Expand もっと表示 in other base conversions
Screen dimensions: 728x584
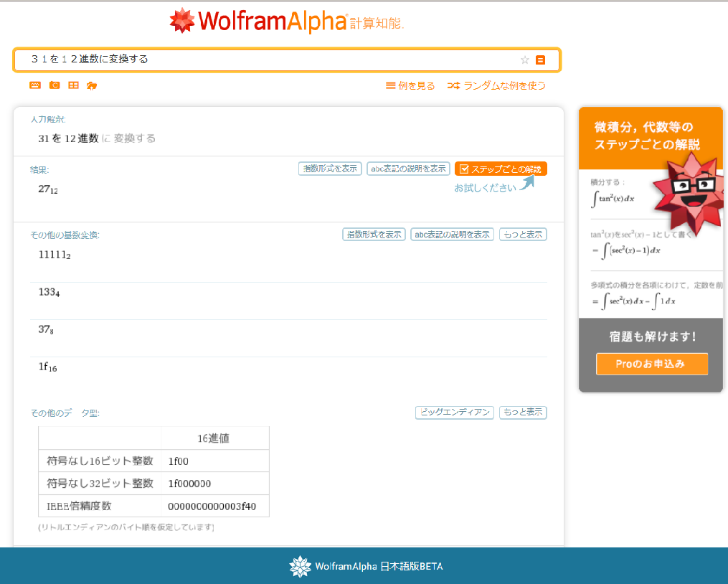(x=523, y=235)
